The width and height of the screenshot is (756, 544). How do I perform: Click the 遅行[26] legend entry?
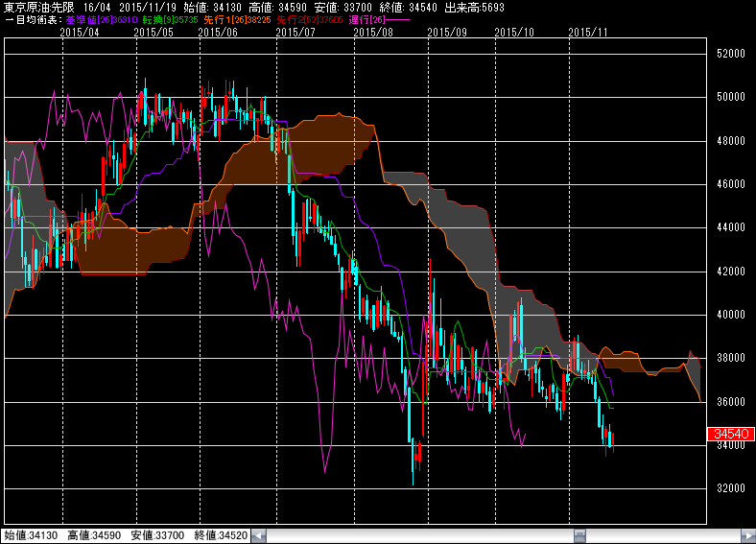pyautogui.click(x=366, y=20)
